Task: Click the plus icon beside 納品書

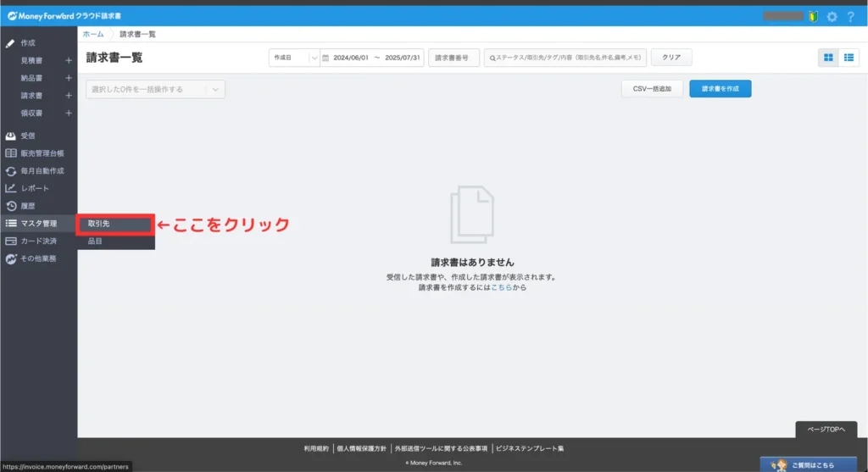Action: (69, 78)
